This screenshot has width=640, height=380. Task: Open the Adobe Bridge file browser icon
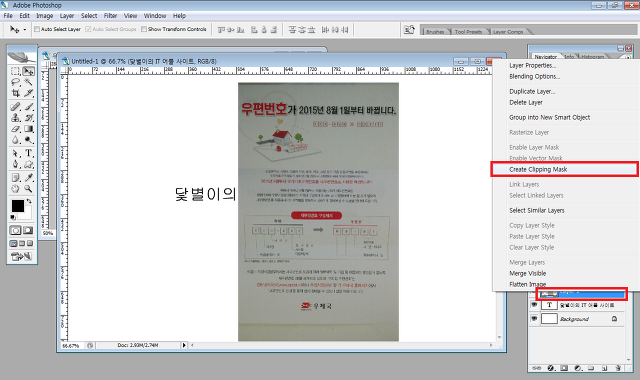click(x=409, y=29)
